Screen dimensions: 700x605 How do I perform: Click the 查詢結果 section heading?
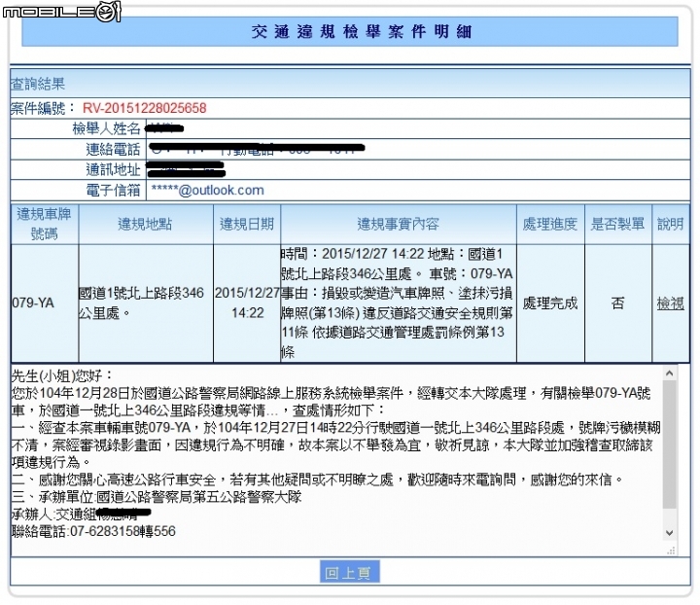point(38,84)
